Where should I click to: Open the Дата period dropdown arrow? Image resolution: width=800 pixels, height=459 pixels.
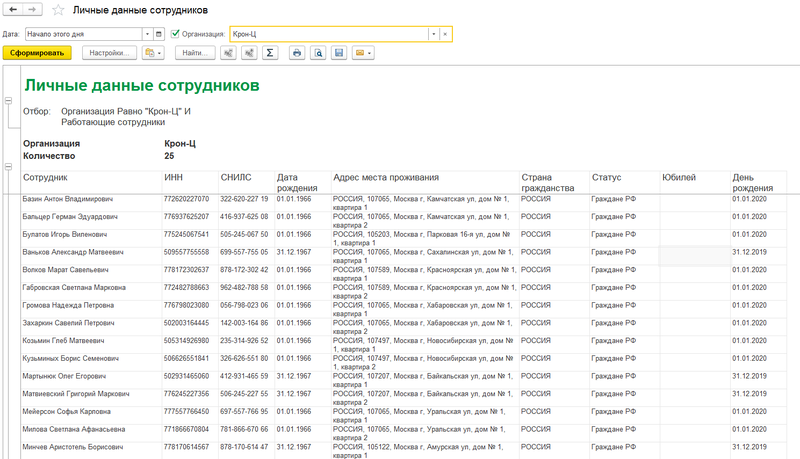pyautogui.click(x=147, y=34)
